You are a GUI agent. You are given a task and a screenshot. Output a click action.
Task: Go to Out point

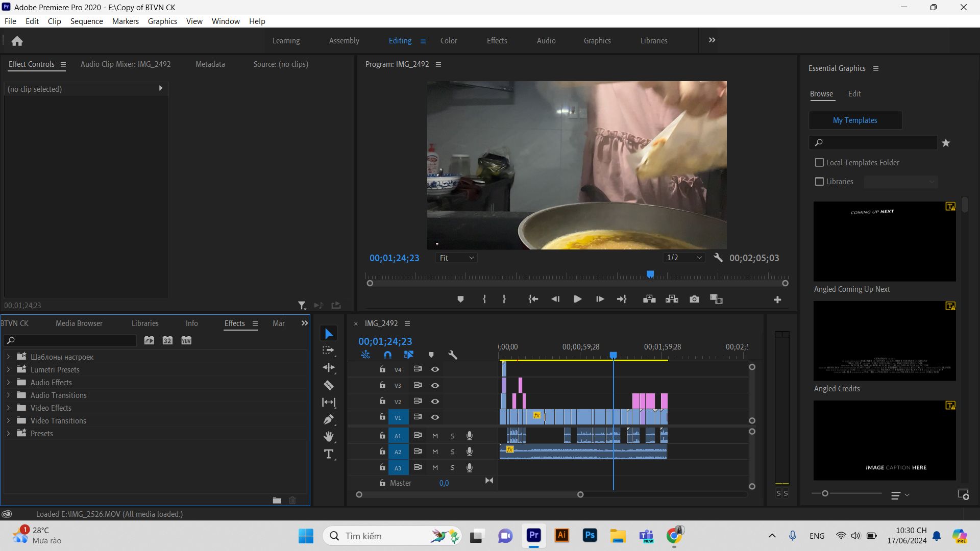[x=622, y=299]
